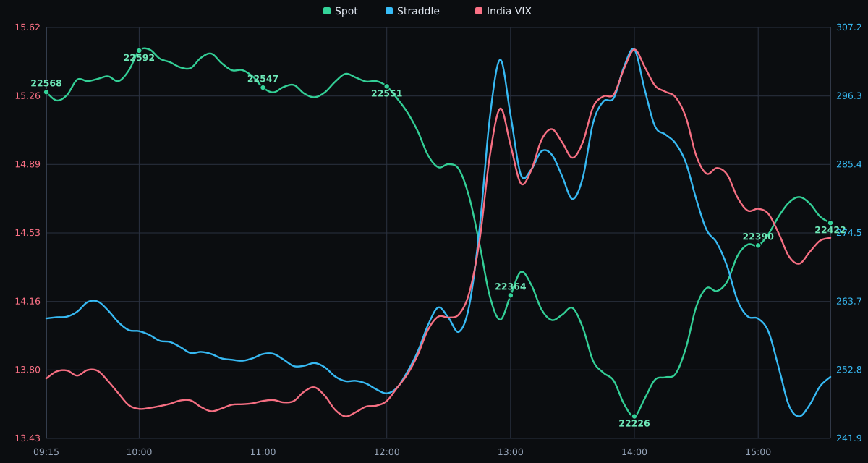Click the 263.7 straddle axis value
This screenshot has height=463, width=868.
click(x=849, y=301)
